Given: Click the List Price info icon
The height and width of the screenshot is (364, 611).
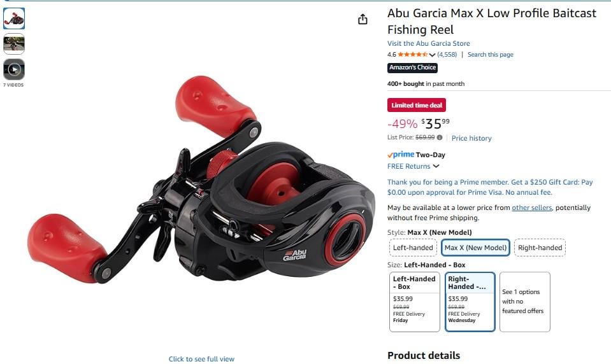Looking at the screenshot, I should point(440,137).
